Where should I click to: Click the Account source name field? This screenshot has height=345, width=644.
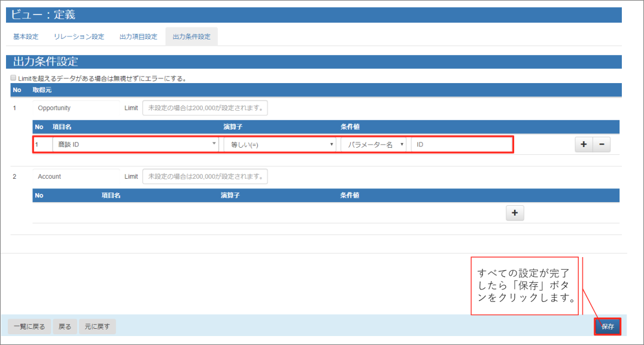pos(76,176)
